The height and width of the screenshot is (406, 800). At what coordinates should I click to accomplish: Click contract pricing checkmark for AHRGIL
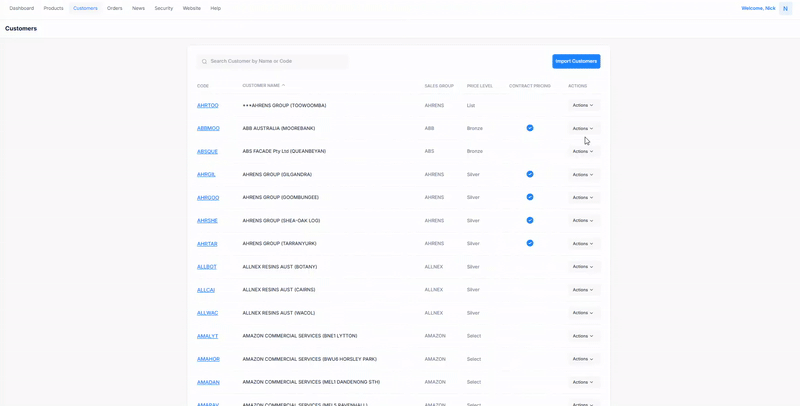coord(530,174)
